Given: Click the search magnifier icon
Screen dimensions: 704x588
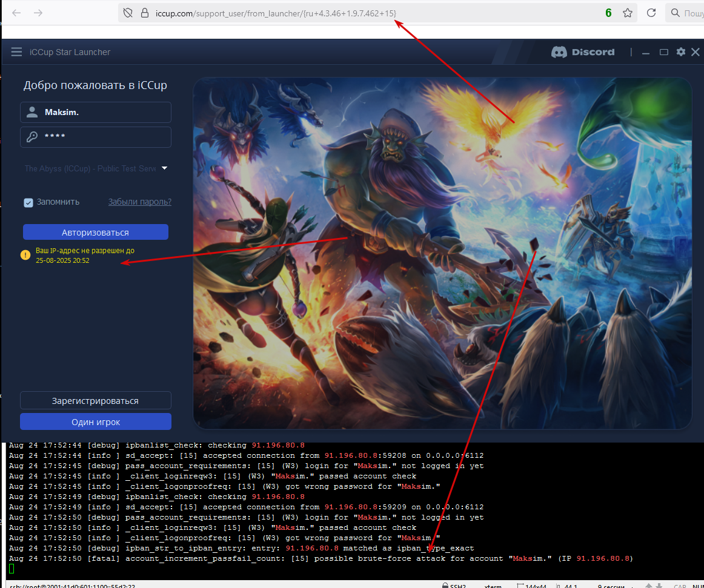Looking at the screenshot, I should 676,13.
